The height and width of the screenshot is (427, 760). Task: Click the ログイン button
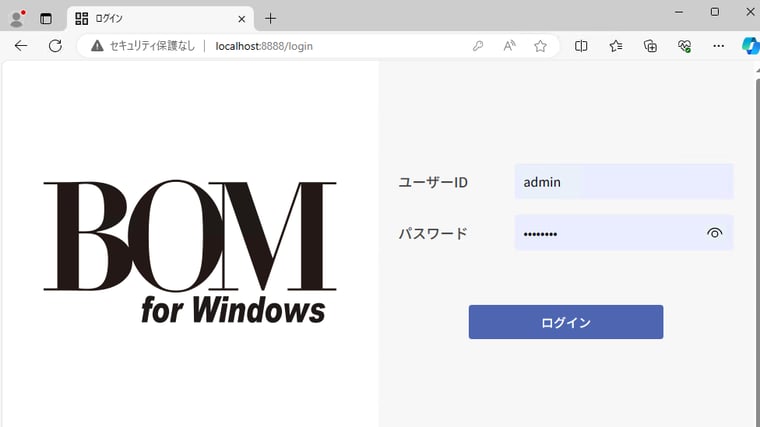[566, 322]
